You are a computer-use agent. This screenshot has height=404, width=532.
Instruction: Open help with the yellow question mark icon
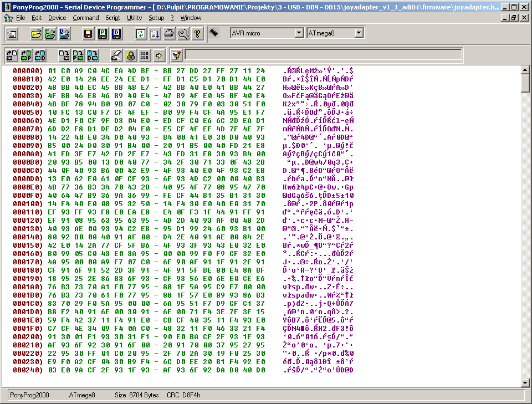[x=197, y=34]
